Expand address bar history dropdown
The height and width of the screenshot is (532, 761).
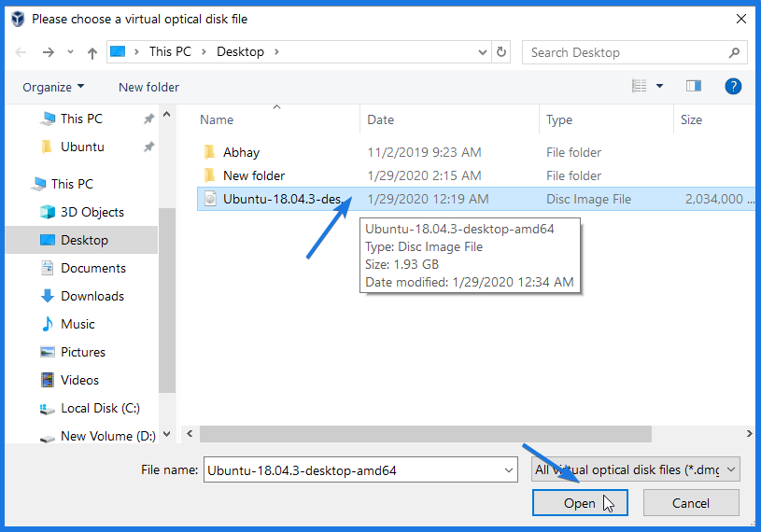pyautogui.click(x=483, y=52)
